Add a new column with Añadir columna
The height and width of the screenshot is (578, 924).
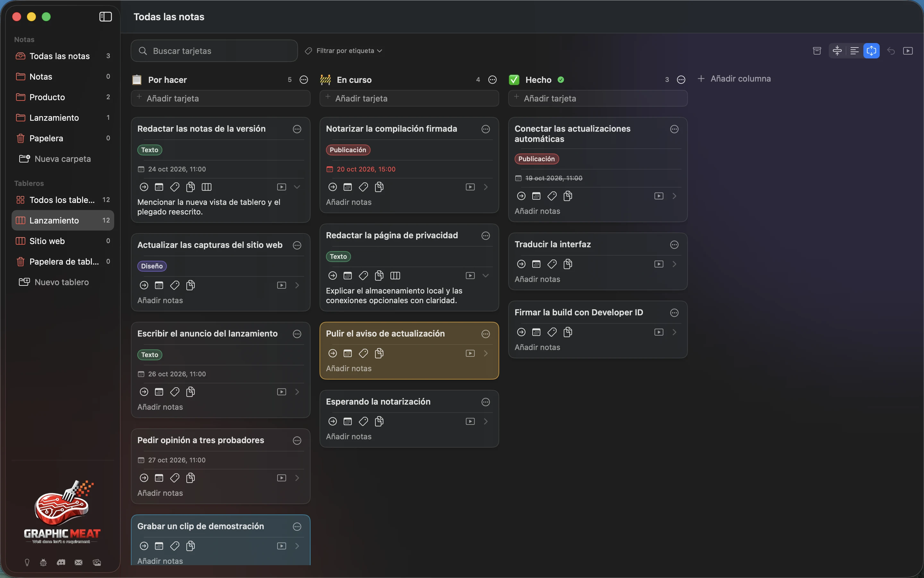[734, 79]
